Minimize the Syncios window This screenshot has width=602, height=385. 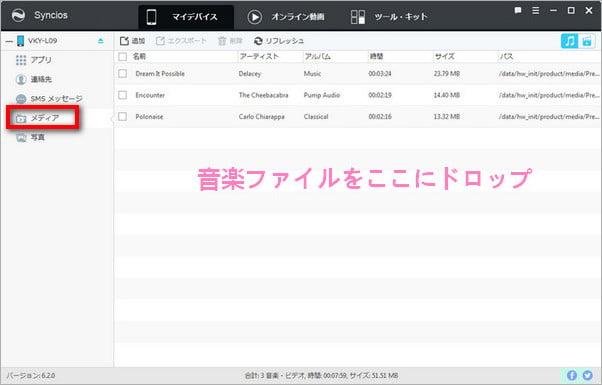point(553,10)
